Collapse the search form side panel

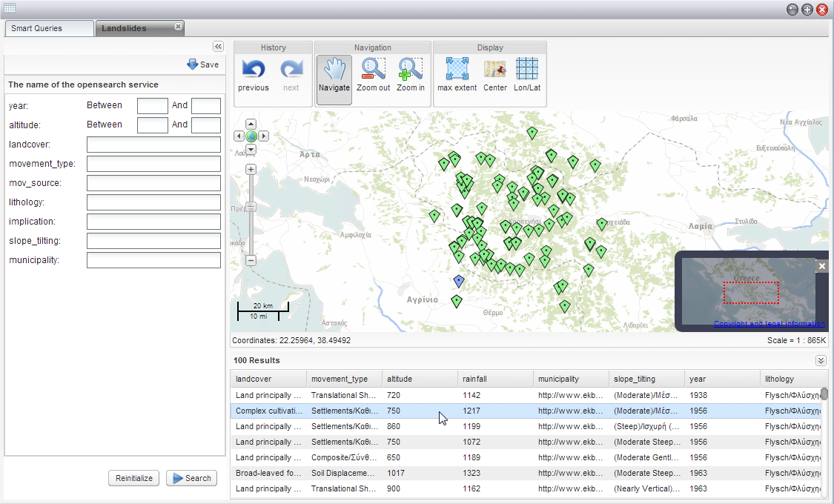coord(218,46)
